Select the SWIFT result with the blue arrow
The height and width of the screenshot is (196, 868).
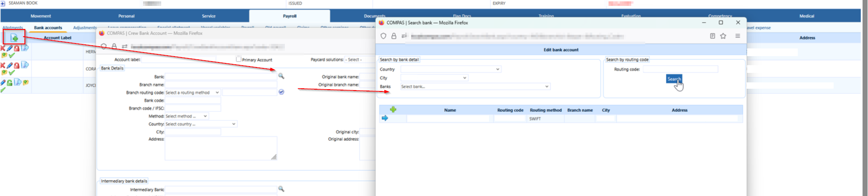[385, 118]
